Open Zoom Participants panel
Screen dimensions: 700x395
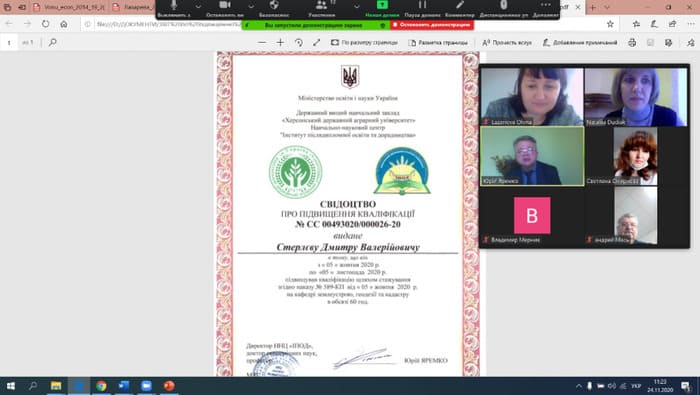tap(321, 8)
